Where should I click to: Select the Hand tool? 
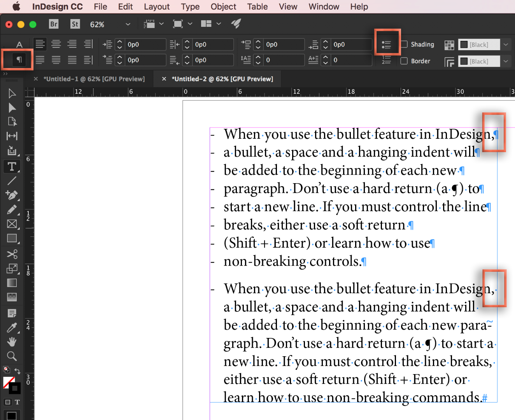[x=12, y=342]
